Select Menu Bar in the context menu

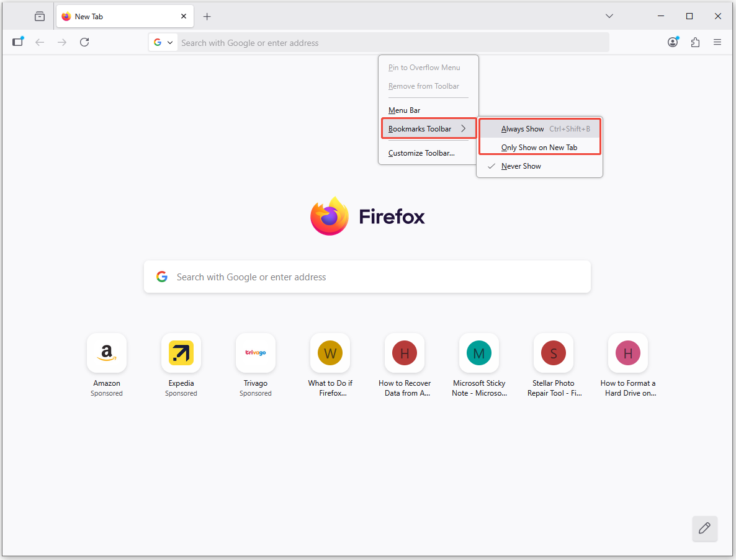click(x=404, y=110)
